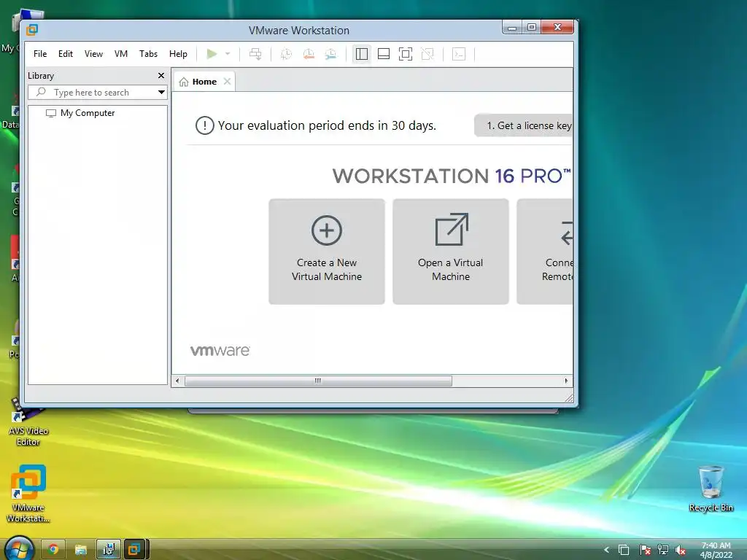Click the VMware Workstation title bar icon

[32, 30]
